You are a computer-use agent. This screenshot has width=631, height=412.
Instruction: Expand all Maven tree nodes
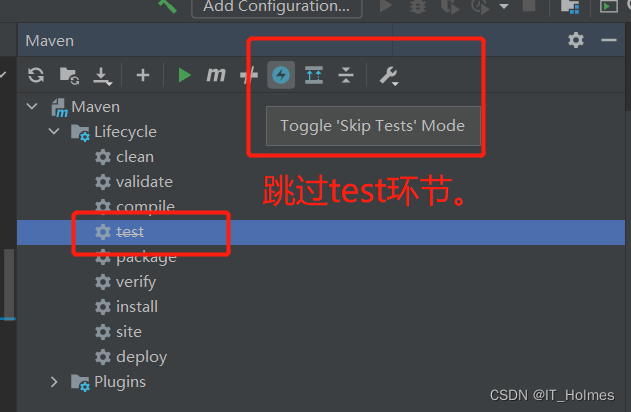314,75
